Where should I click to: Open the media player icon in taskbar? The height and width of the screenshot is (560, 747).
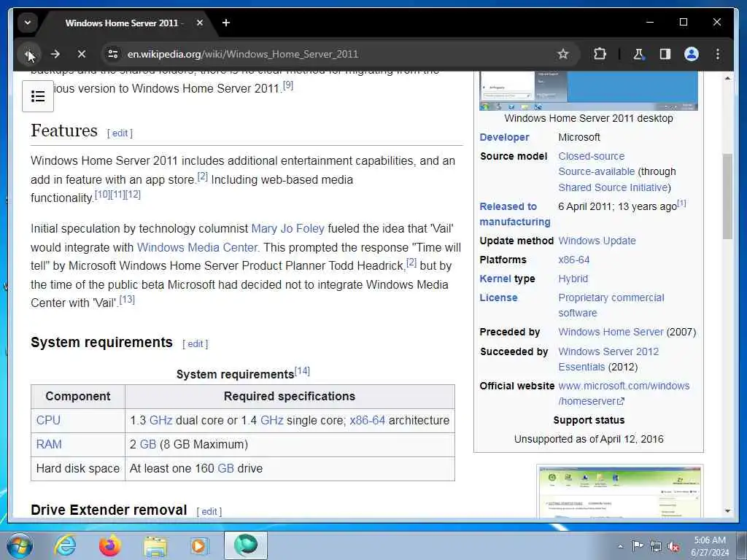[199, 545]
